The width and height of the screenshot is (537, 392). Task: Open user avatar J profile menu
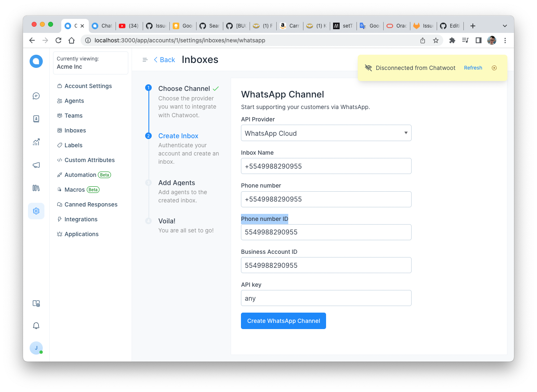36,348
